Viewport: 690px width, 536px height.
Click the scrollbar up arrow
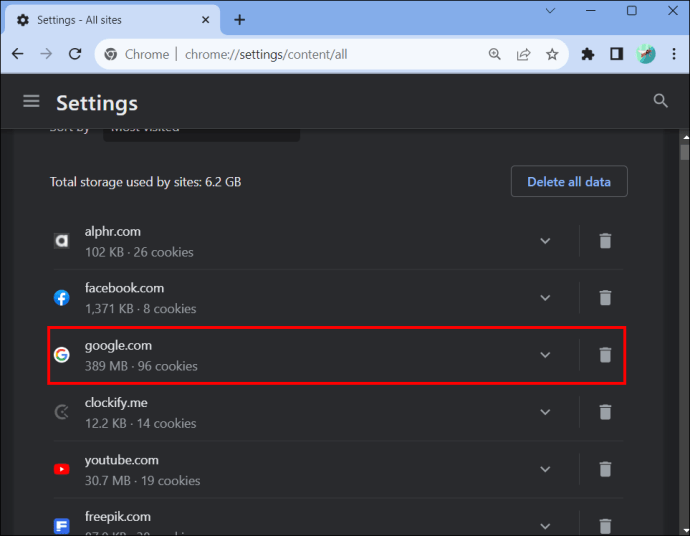pos(685,137)
